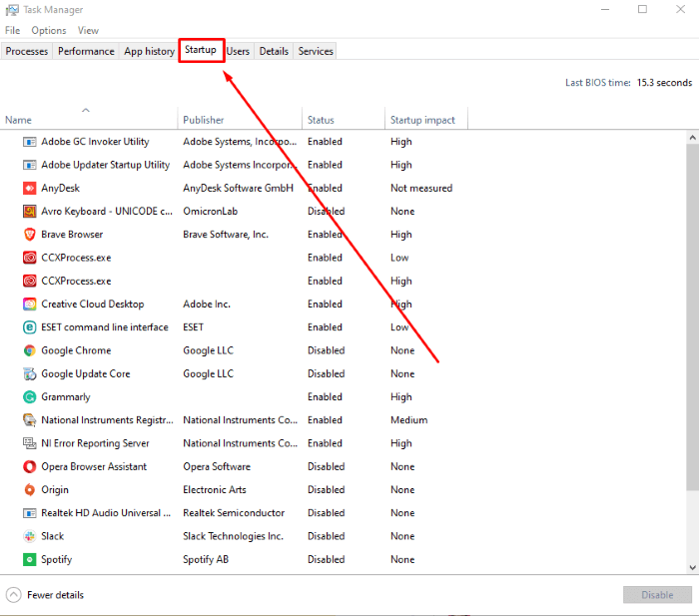Select the Grammarly icon
The height and width of the screenshot is (616, 699).
click(x=29, y=396)
